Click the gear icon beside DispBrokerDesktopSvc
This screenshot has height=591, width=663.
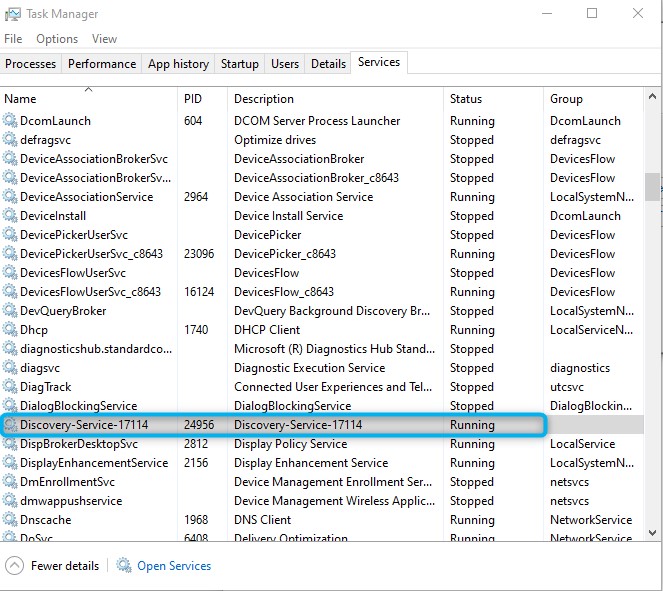pyautogui.click(x=10, y=444)
